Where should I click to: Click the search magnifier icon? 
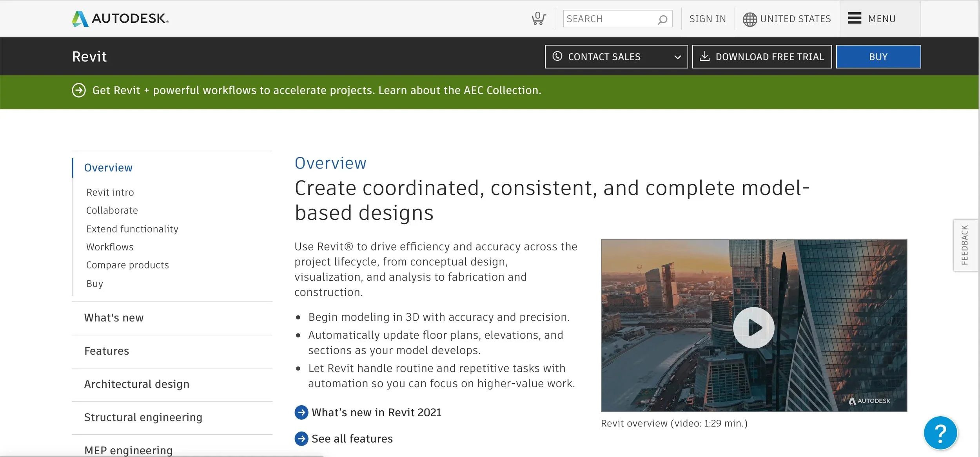pos(662,19)
